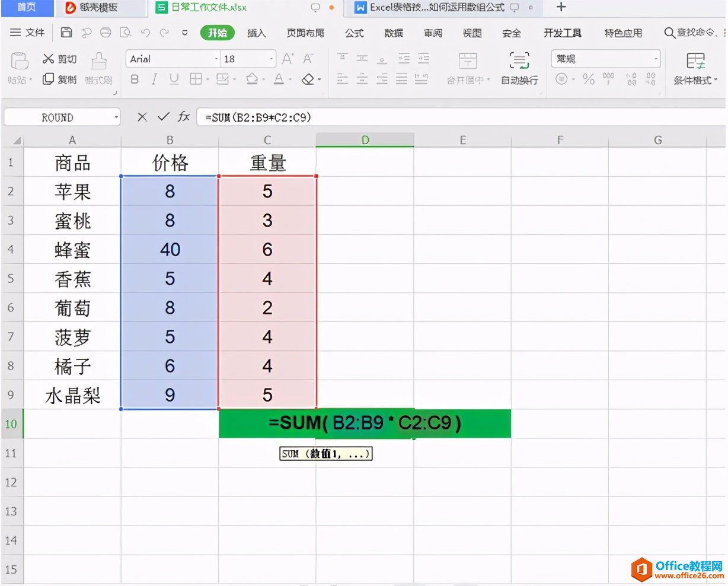Open the ROUND name box dropdown
The width and height of the screenshot is (728, 586).
(116, 117)
